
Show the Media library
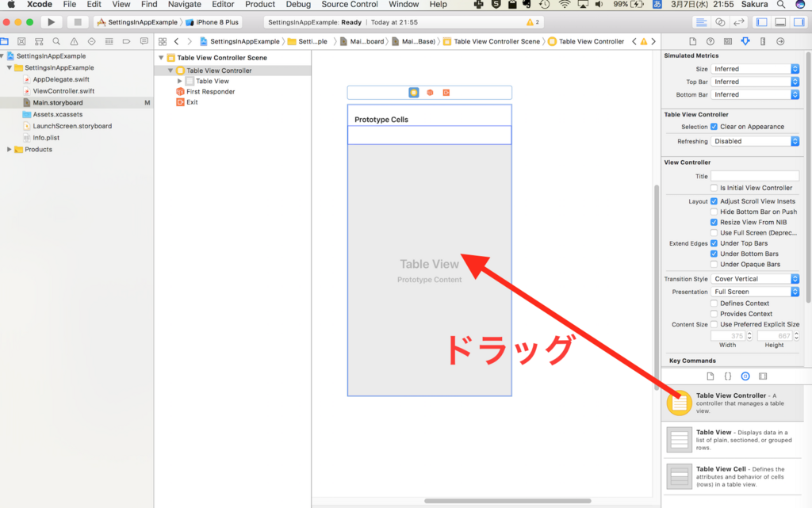(x=763, y=376)
